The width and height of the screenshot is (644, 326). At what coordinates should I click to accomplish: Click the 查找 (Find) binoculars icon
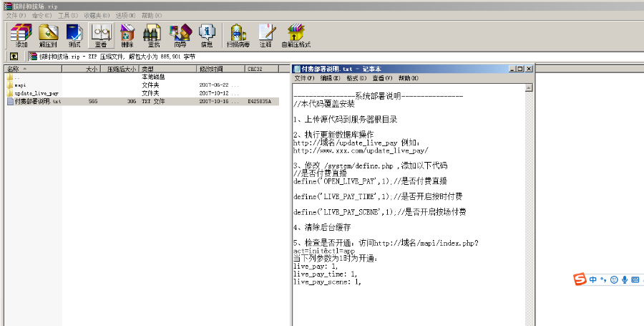pos(153,35)
